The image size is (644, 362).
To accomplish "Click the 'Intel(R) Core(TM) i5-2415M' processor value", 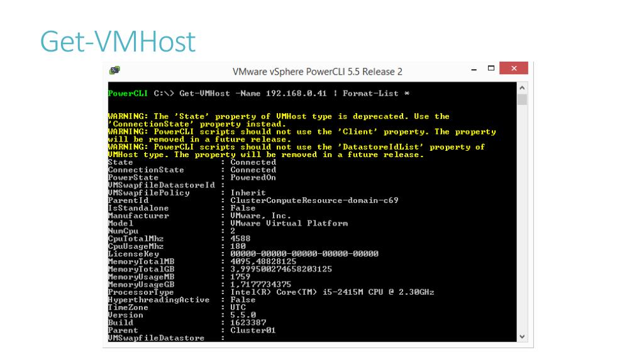I will tap(332, 292).
